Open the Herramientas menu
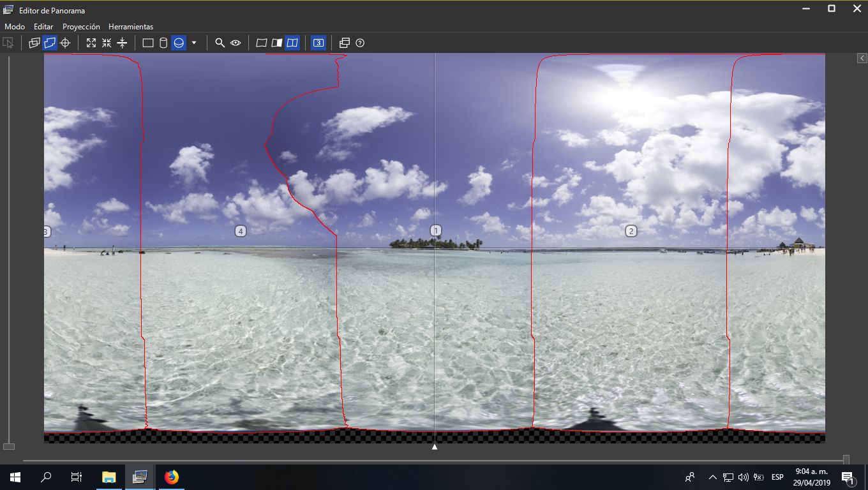 tap(131, 27)
